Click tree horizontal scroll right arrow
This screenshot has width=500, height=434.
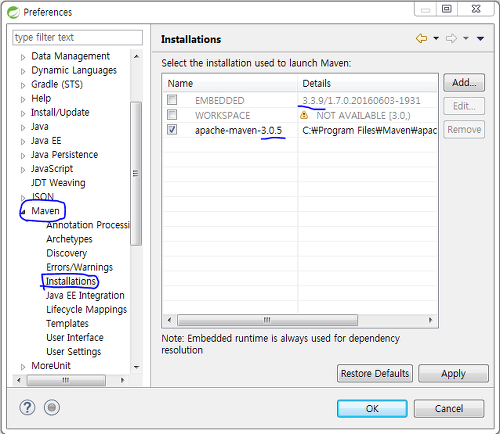click(122, 380)
